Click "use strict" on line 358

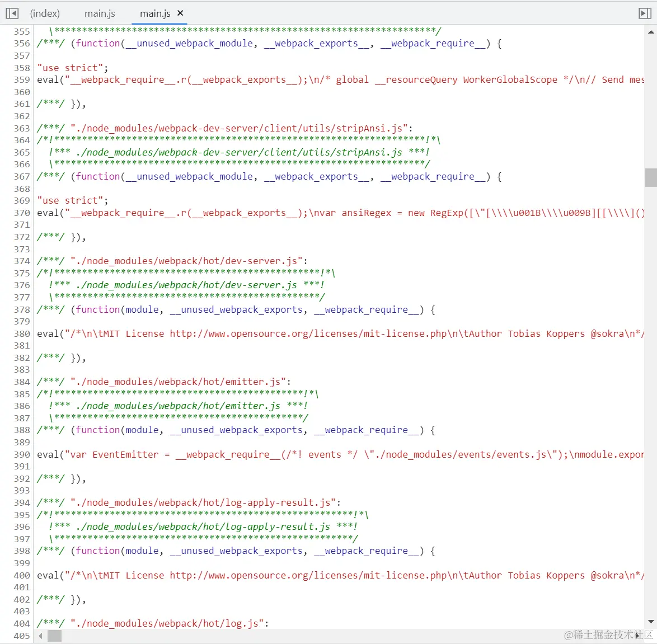pos(71,68)
